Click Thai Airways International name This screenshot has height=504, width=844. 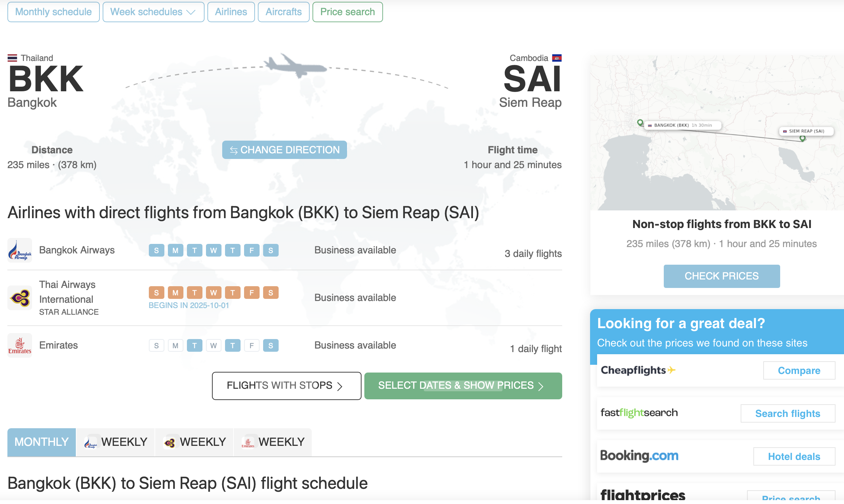[x=67, y=292]
